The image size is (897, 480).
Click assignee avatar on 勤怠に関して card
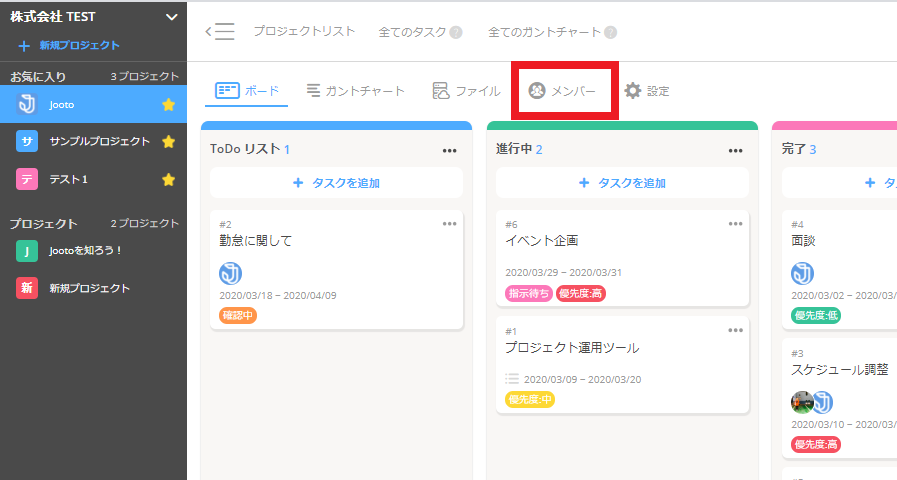[x=231, y=273]
